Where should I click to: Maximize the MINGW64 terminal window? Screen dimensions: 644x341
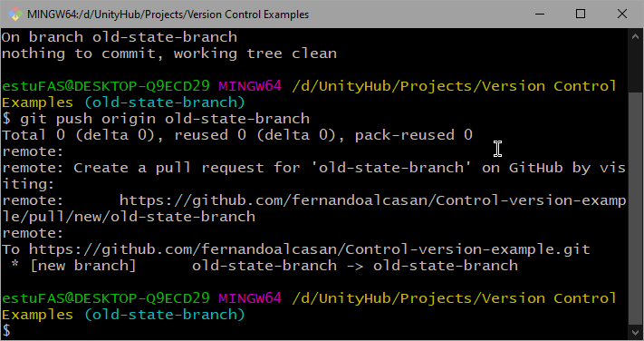tap(581, 14)
